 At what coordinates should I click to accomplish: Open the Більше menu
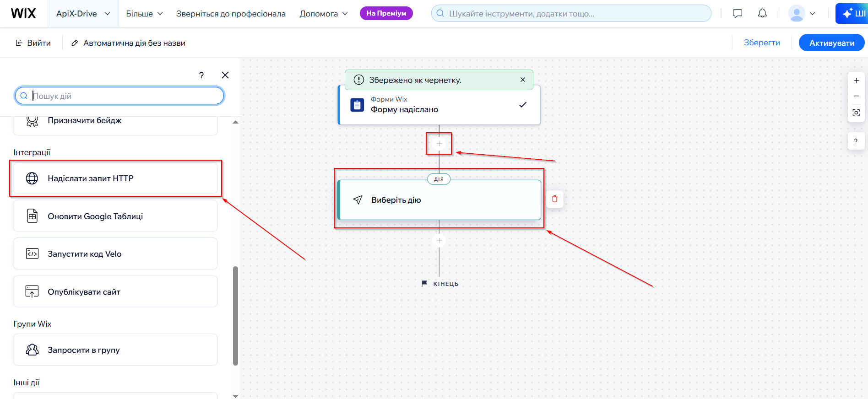[x=144, y=14]
